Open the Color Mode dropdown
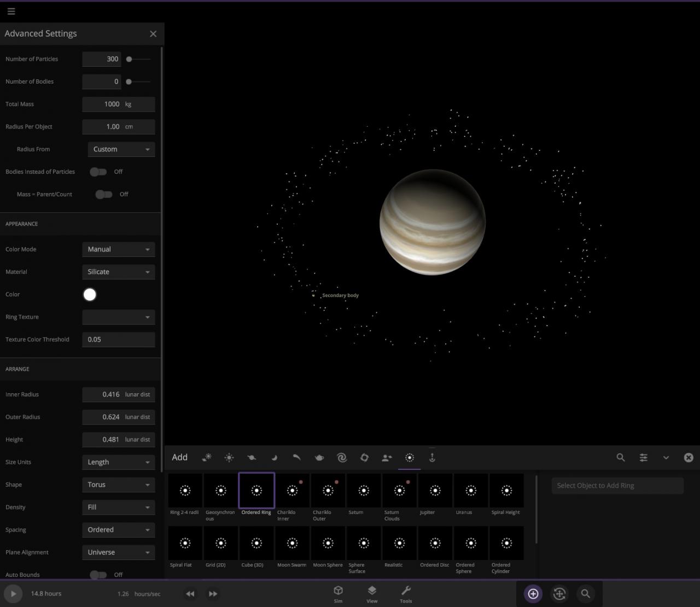 [119, 249]
